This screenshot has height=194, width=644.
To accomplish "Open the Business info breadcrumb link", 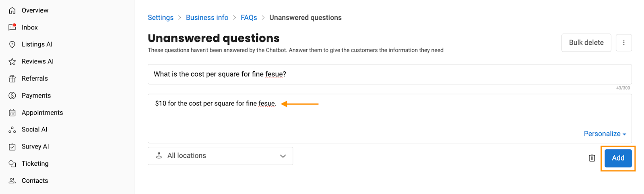I will (207, 18).
